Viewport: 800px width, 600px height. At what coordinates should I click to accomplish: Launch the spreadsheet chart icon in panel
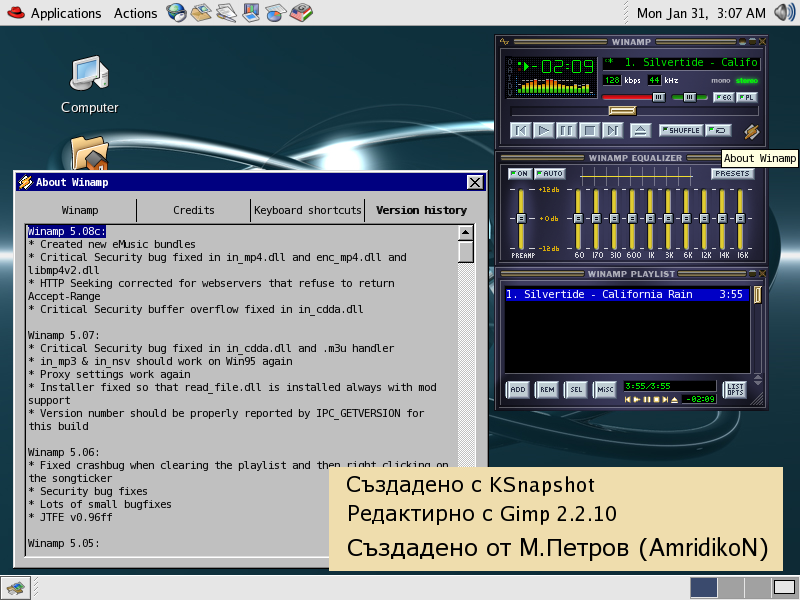click(276, 13)
